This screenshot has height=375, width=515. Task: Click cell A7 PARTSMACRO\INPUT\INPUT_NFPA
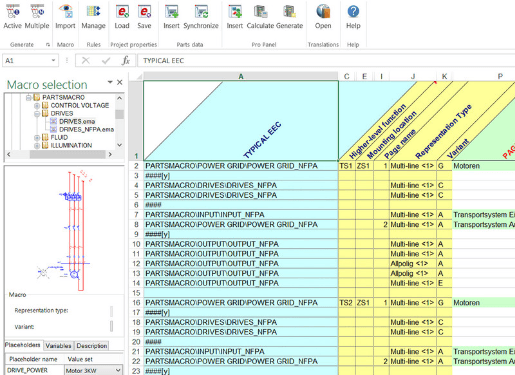pyautogui.click(x=241, y=215)
